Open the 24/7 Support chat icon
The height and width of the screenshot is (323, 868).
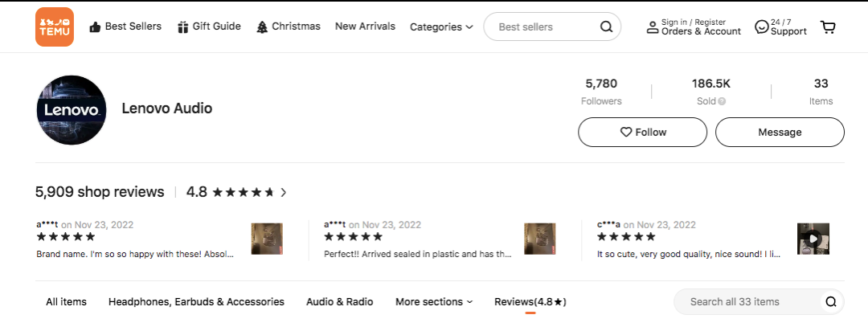click(761, 27)
